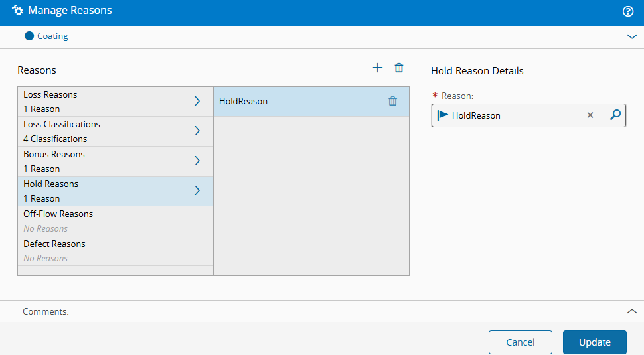
Task: Click the trash icon beside the plus
Action: (x=399, y=68)
